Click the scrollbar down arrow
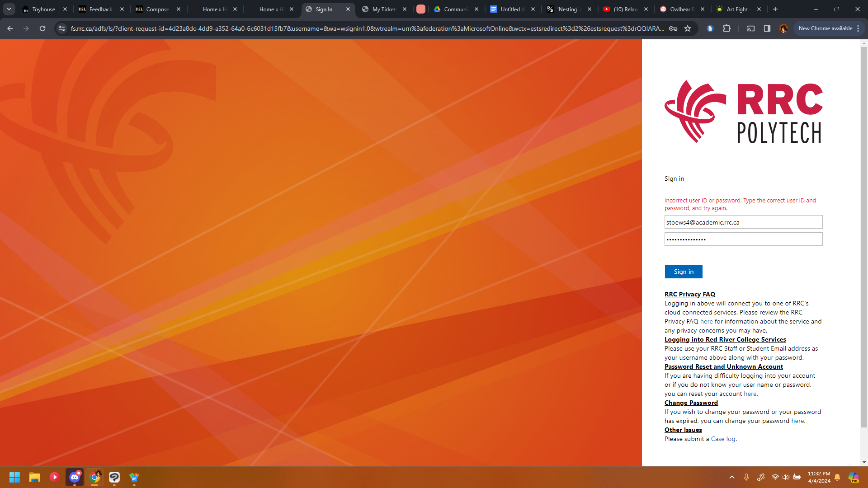 click(x=864, y=462)
